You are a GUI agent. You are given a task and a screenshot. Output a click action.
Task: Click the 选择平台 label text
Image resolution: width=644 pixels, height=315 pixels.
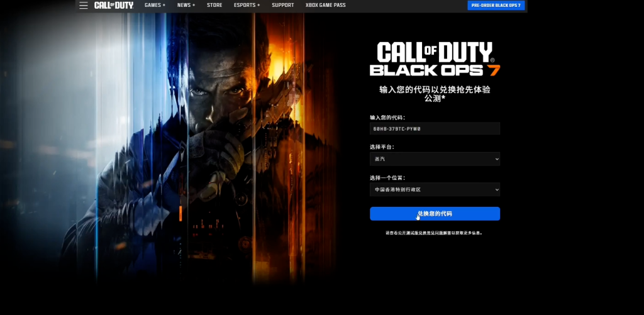(382, 147)
